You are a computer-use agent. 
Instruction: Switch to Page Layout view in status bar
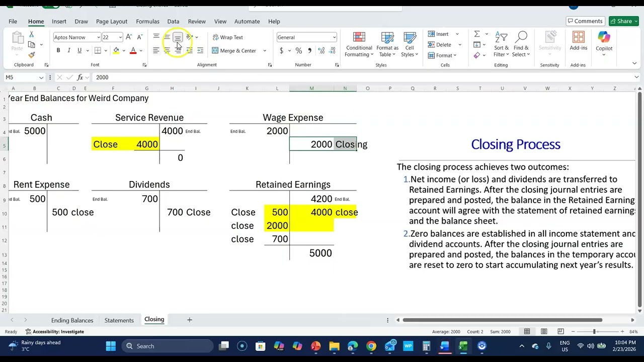(544, 331)
